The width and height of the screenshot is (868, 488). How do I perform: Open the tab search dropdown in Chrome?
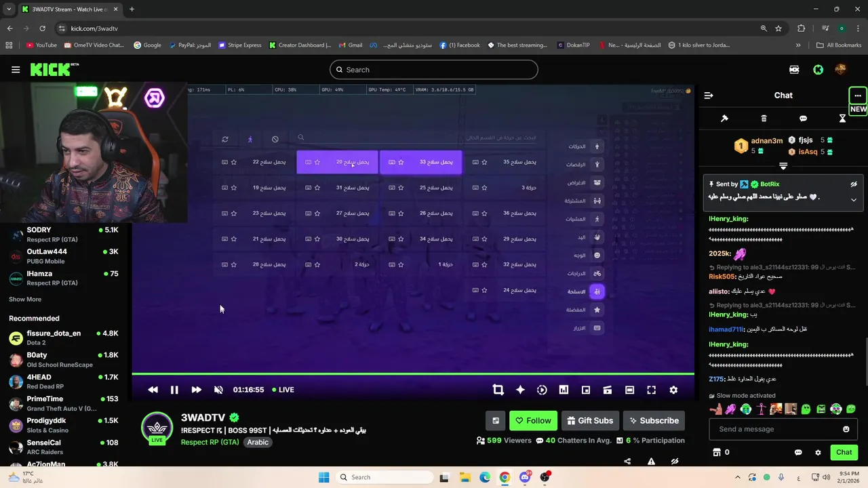(9, 9)
